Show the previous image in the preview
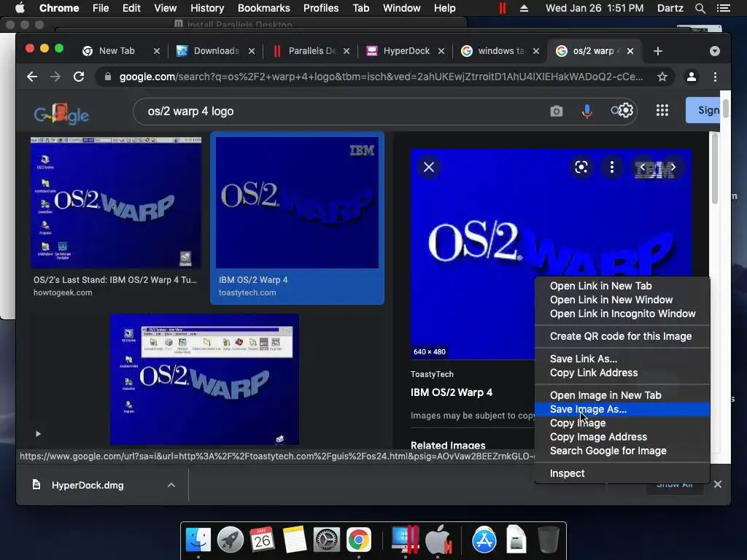Viewport: 747px width, 560px height. tap(643, 167)
